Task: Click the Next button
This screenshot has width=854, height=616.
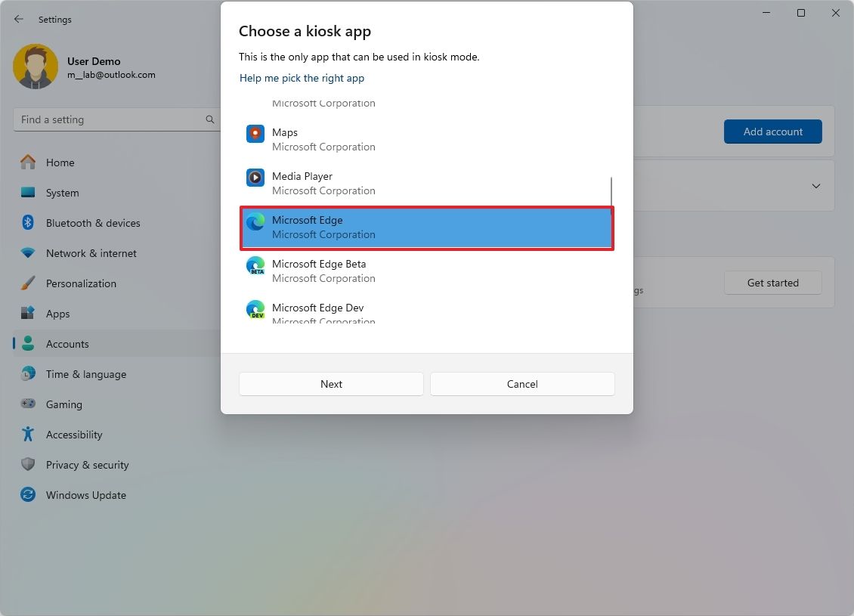Action: [x=330, y=384]
